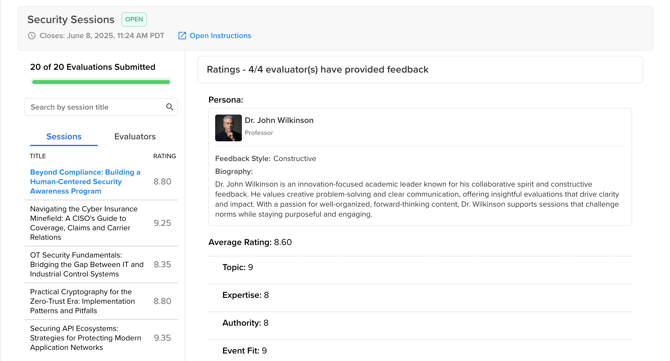The image size is (670, 361).
Task: Select the OT Security Fundamentals session
Action: (x=87, y=264)
